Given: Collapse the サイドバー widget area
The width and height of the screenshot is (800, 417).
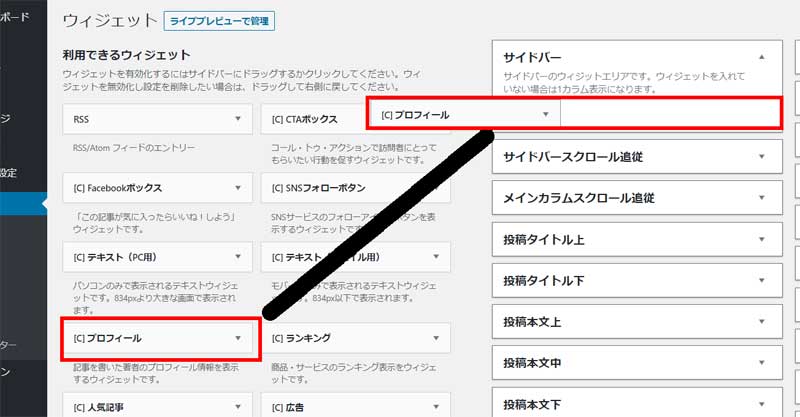Looking at the screenshot, I should (x=762, y=58).
